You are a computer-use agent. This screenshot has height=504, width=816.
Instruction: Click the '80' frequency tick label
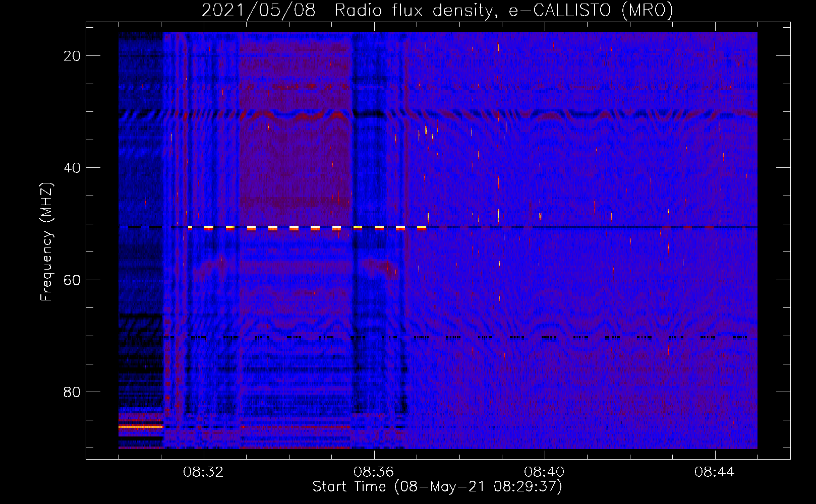(72, 392)
